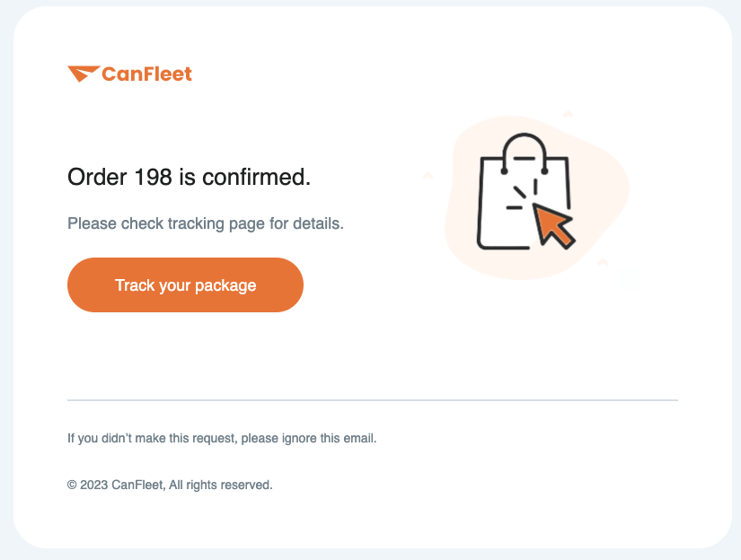The image size is (741, 560).
Task: Click the 'Please check tracking page for details.' text
Action: click(206, 223)
